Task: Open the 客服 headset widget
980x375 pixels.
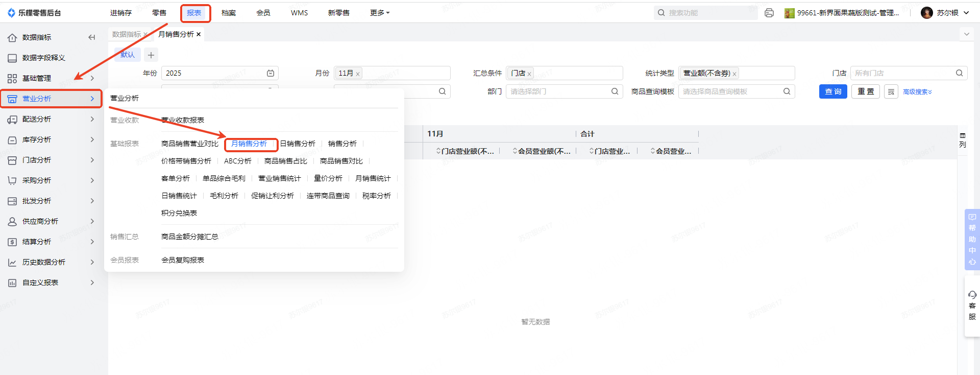Action: 972,306
